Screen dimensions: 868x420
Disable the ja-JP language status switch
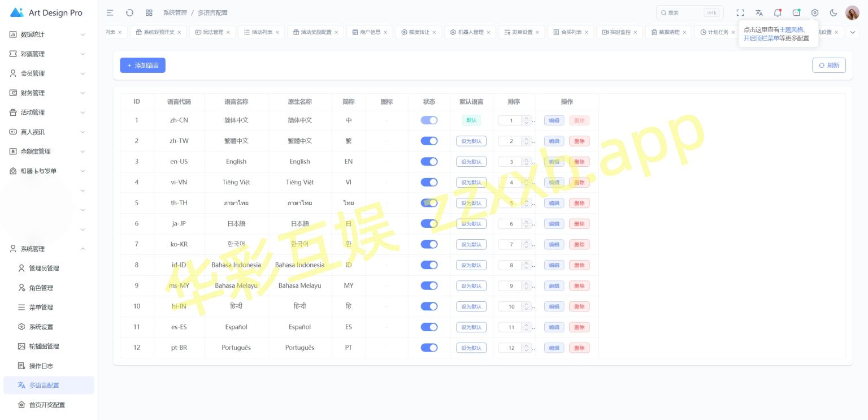pos(429,224)
